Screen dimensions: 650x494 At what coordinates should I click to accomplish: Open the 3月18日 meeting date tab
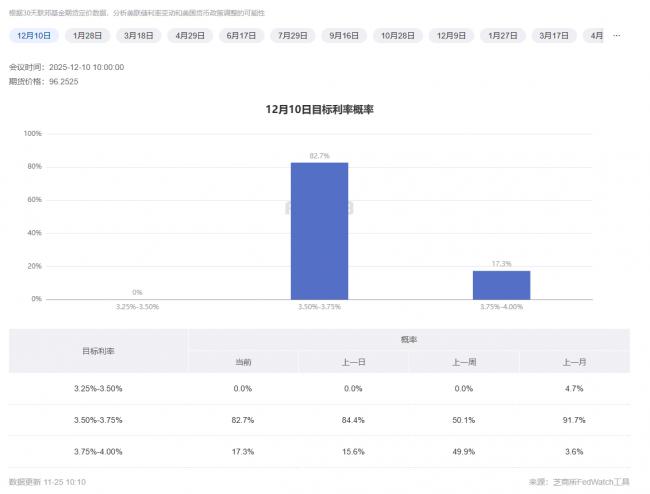coord(139,35)
